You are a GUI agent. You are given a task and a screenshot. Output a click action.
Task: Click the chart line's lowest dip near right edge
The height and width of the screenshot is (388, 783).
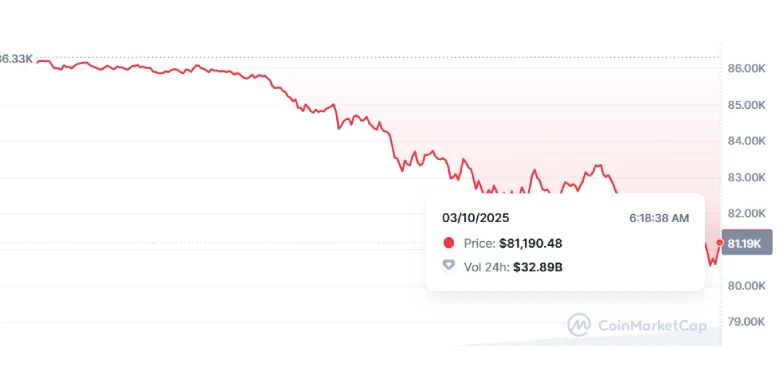coord(712,264)
